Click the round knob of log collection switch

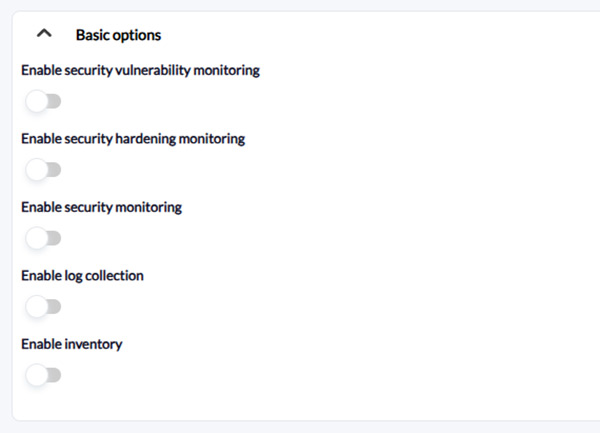37,307
